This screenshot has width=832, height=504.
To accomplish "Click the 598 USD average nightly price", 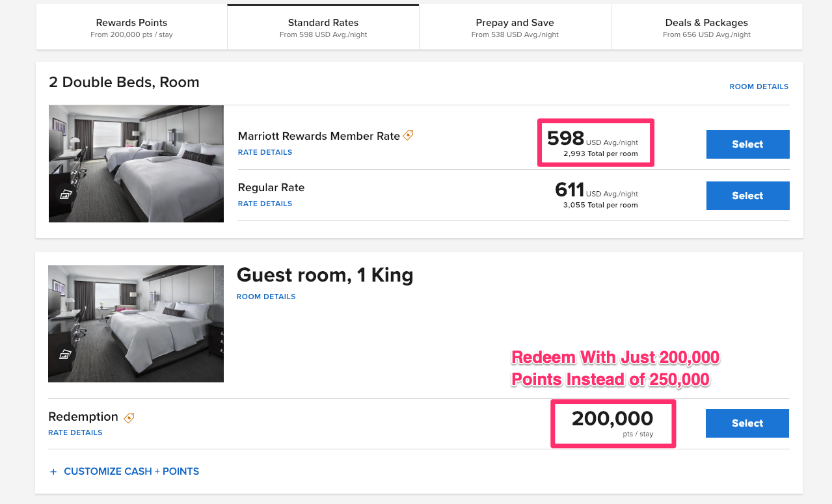I will 565,138.
